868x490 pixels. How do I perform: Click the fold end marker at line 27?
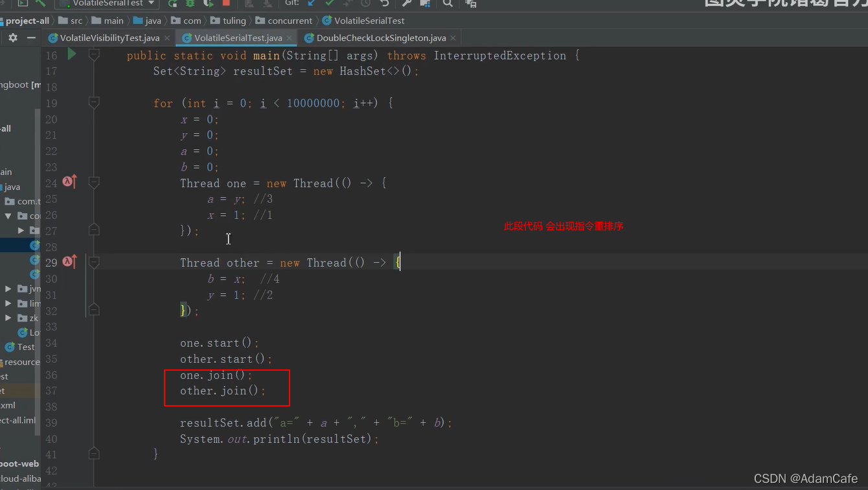pyautogui.click(x=94, y=229)
